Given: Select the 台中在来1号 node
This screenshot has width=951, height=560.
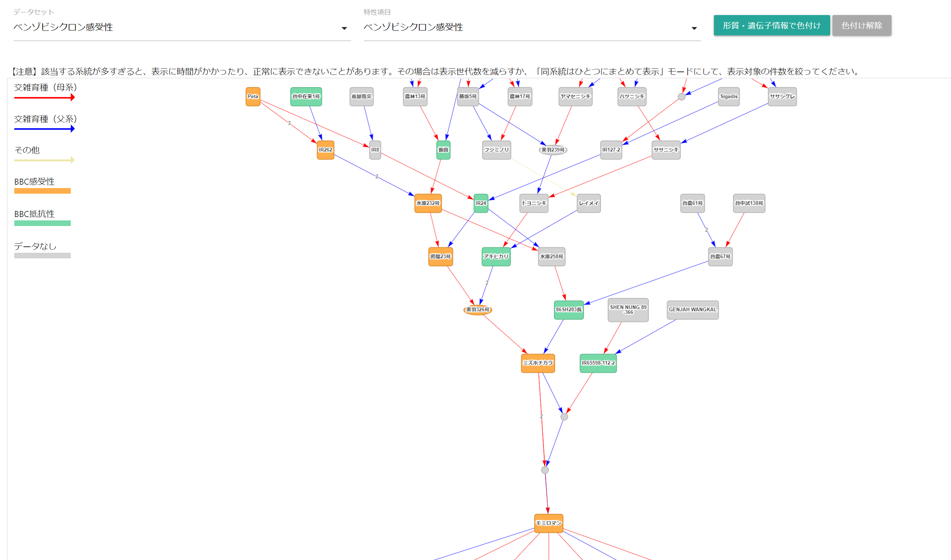Looking at the screenshot, I should pyautogui.click(x=306, y=97).
